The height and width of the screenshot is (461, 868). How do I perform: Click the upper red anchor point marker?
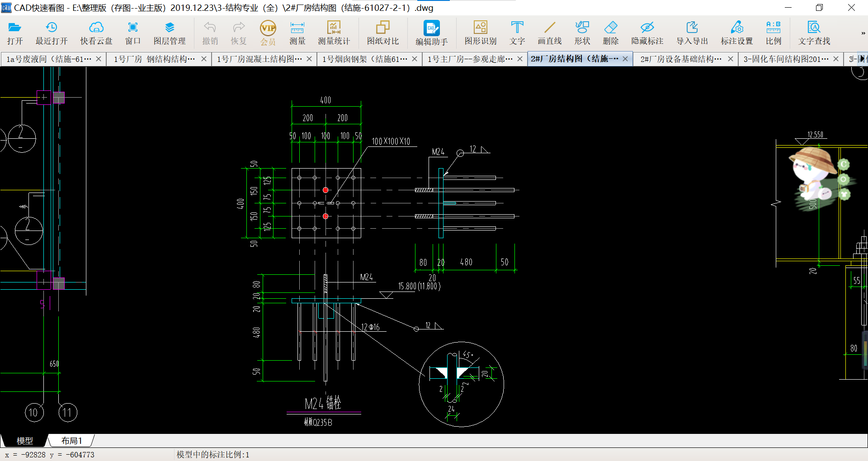(325, 190)
